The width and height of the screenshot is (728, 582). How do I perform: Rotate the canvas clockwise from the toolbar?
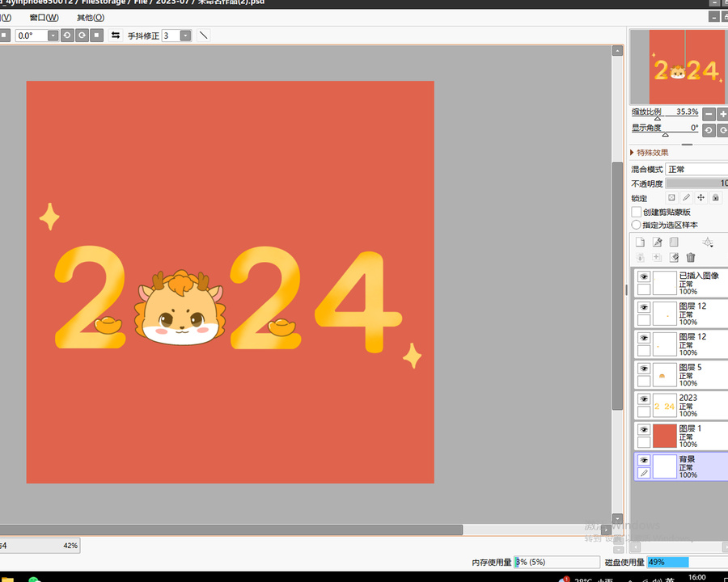coord(83,36)
